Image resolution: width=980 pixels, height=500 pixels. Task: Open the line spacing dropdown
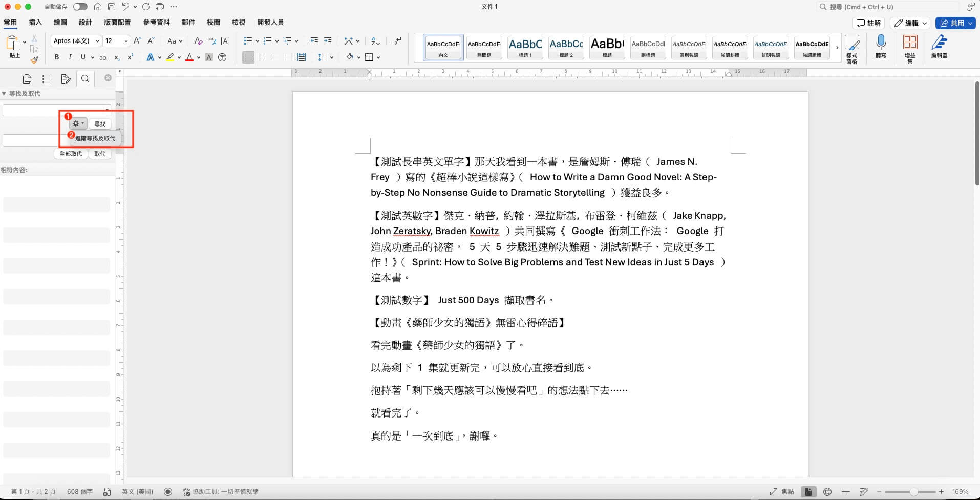pyautogui.click(x=326, y=57)
